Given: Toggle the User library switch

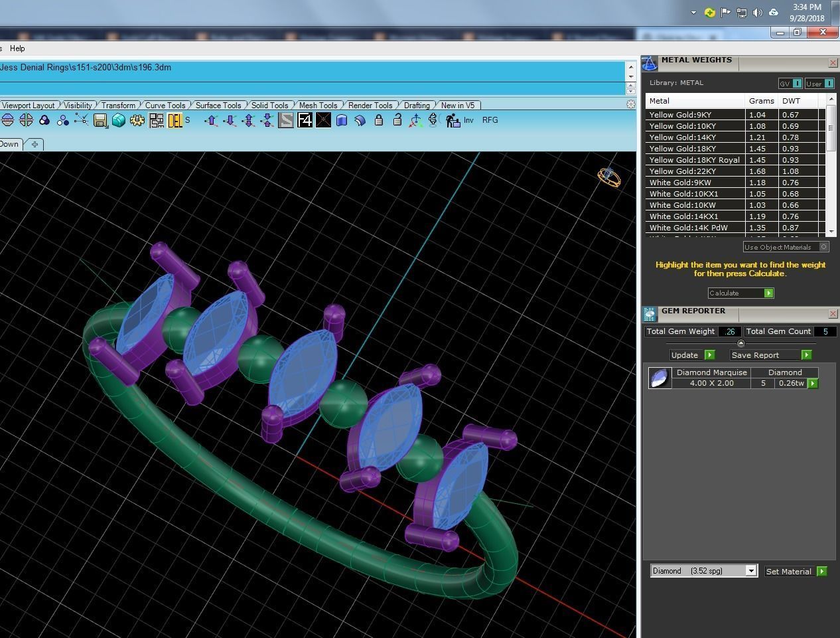Looking at the screenshot, I should [x=819, y=83].
